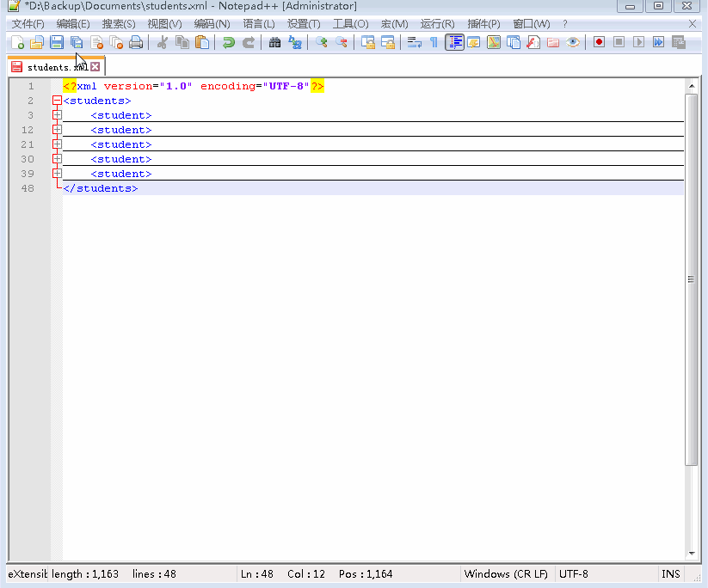This screenshot has height=588, width=708.
Task: Open the 设置(T) menu
Action: (x=304, y=24)
